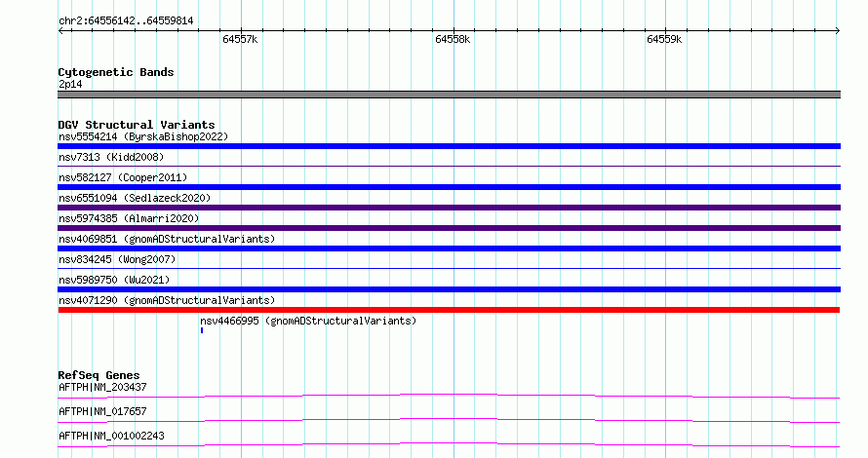Click the nsv582127 (Cooper2011) blue variant bar
Screen dimensions: 868x458
click(449, 187)
